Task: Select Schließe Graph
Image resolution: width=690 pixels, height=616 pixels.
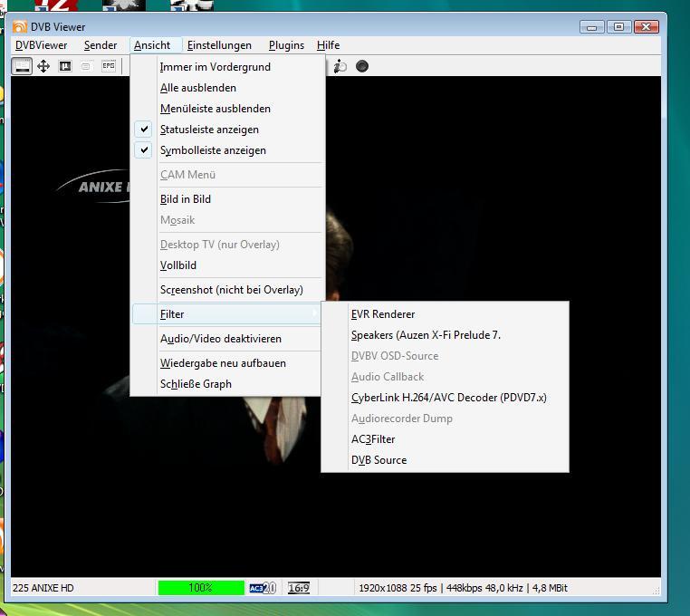Action: (x=225, y=384)
